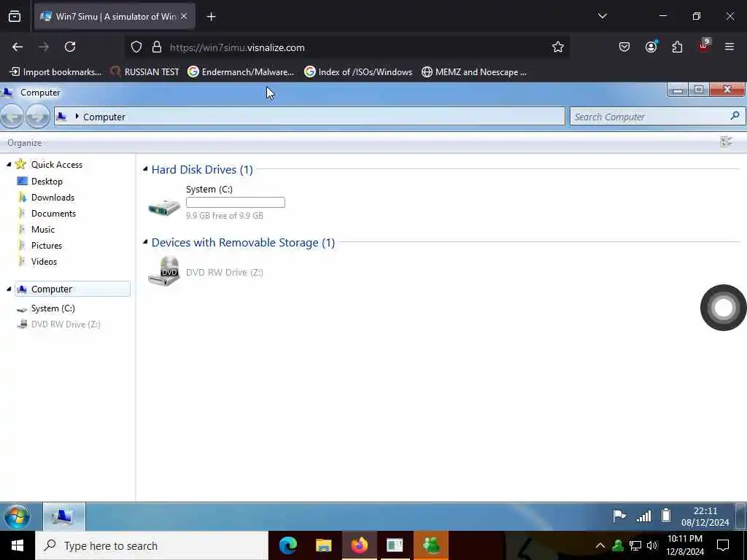Screen dimensions: 747x560
Task: Click the Windows Start button
Action: coord(18,545)
